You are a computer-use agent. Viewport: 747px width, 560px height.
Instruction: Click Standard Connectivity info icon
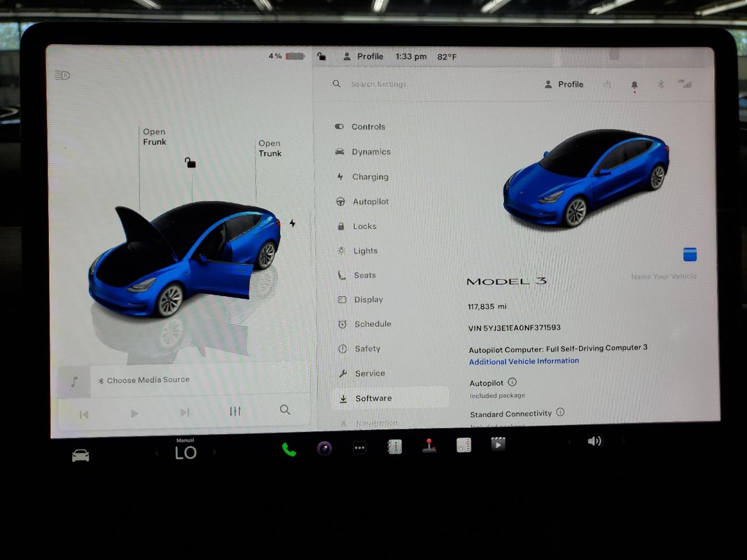(560, 412)
